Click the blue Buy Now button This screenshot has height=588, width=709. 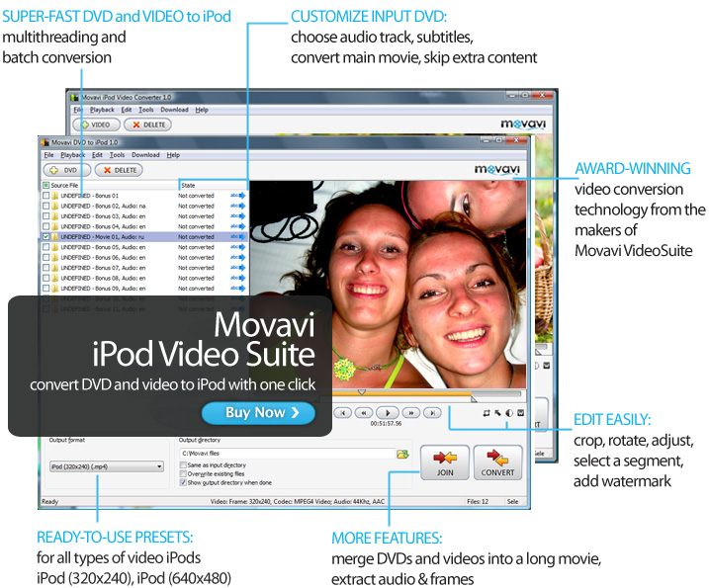(258, 412)
